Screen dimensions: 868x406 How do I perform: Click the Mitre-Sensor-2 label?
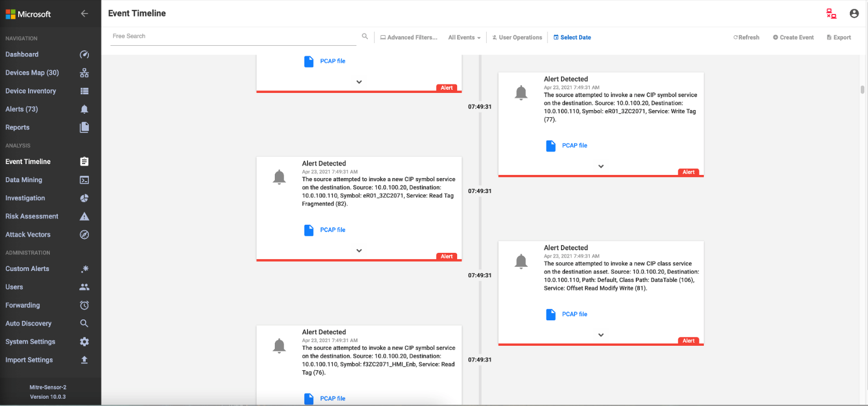48,387
